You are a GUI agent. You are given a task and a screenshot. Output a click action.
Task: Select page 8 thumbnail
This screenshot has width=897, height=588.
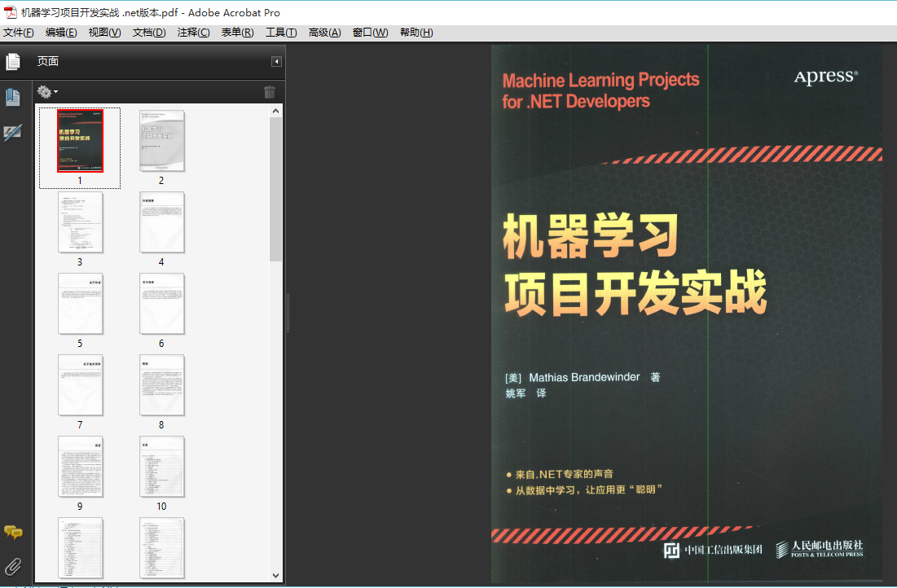coord(162,385)
